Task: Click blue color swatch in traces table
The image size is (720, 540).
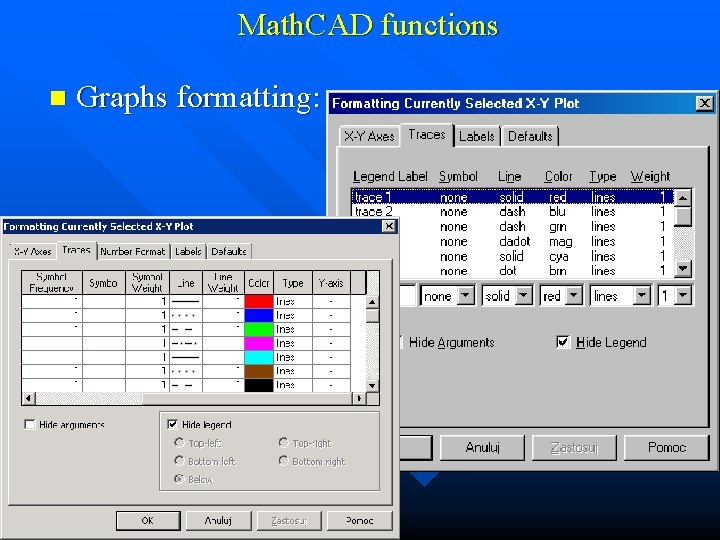Action: [259, 315]
